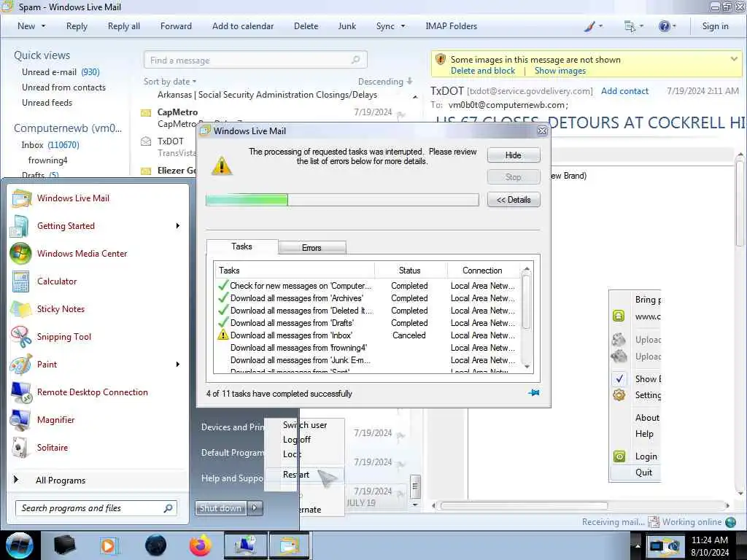Open the Inbox folder
This screenshot has width=747, height=560.
(50, 145)
